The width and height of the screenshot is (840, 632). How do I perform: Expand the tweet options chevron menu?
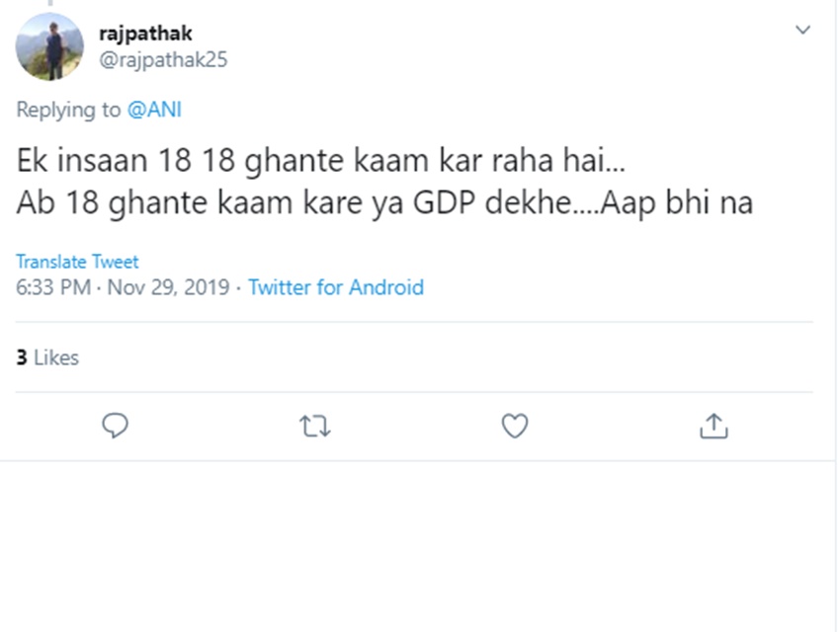pos(802,31)
